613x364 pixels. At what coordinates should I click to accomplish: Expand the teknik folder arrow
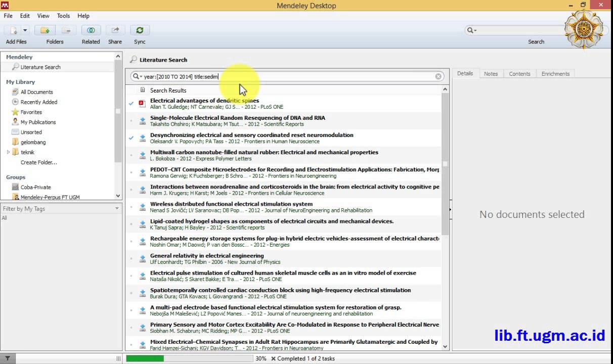pyautogui.click(x=8, y=152)
